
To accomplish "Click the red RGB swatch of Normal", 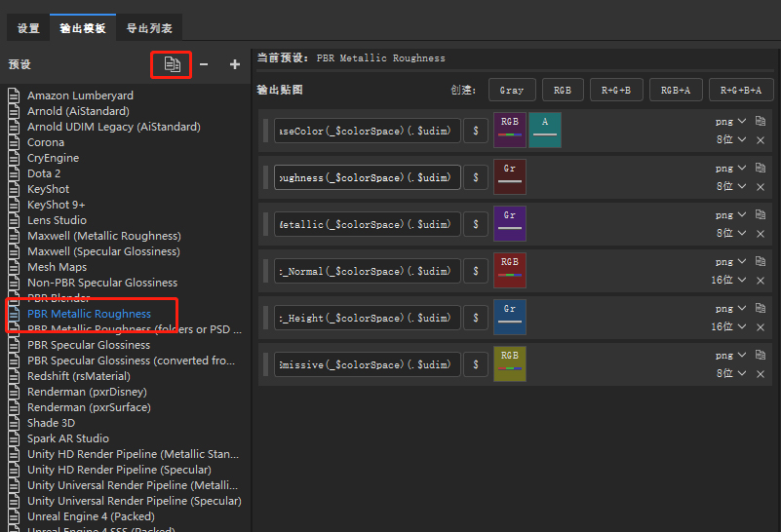I will (510, 270).
